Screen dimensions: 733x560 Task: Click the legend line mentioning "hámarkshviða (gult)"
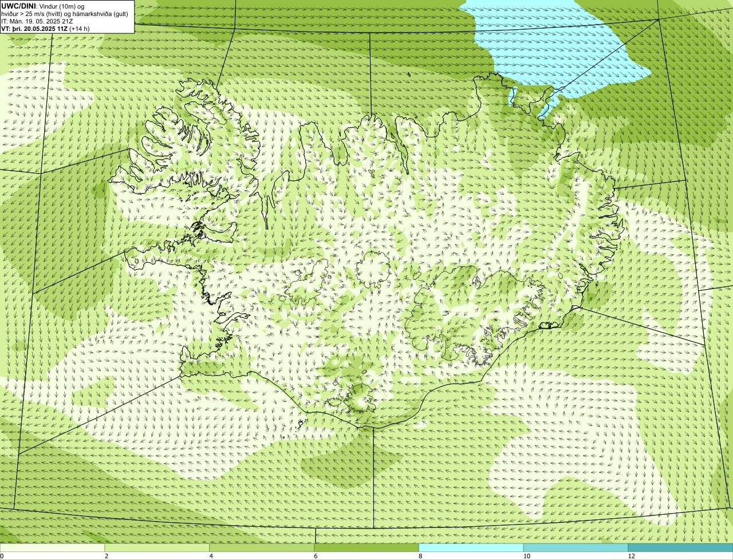click(65, 14)
